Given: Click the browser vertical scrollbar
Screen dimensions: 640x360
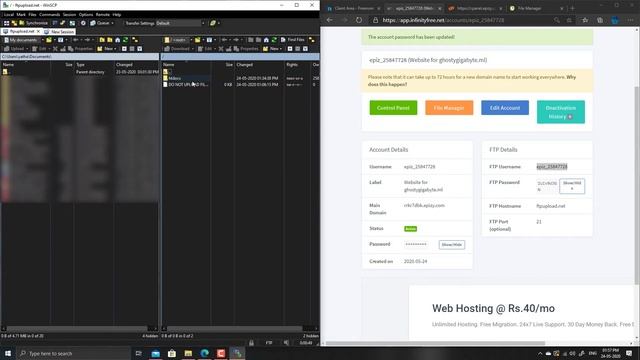Looking at the screenshot, I should [x=637, y=186].
